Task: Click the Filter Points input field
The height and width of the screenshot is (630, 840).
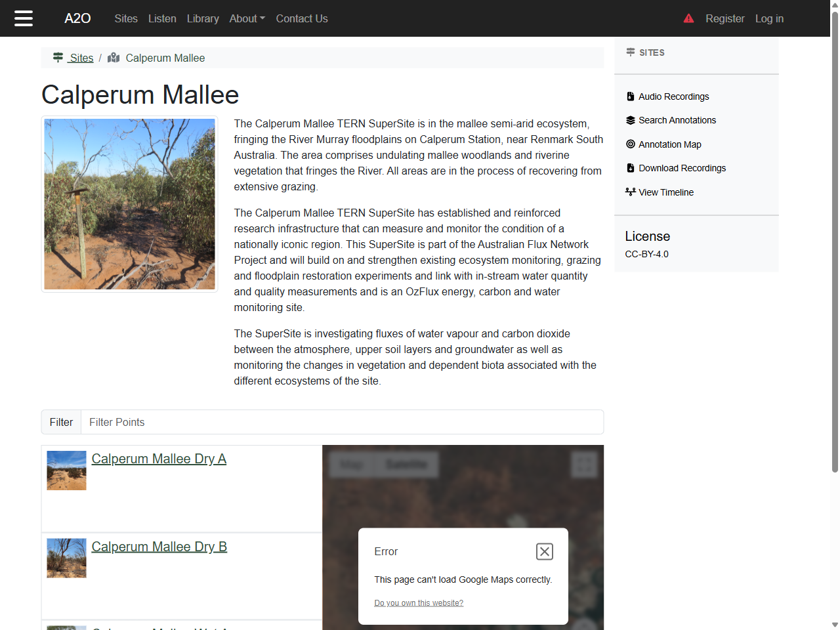Action: (x=342, y=422)
